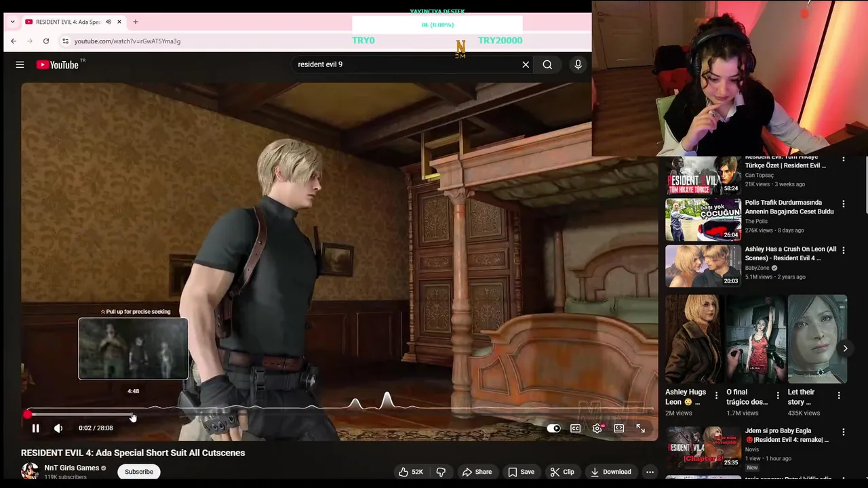Select the RESIDENT EVIL 4 browser tab
Viewport: 868px width, 488px height.
coord(74,22)
